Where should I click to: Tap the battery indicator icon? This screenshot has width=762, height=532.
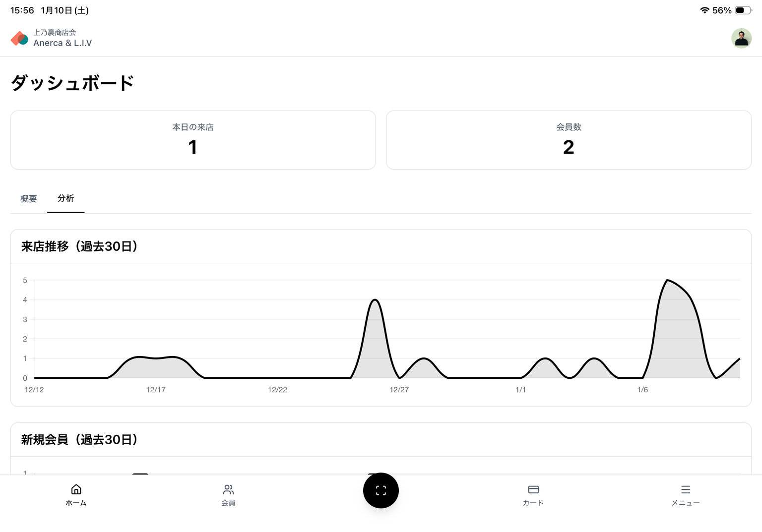click(x=743, y=10)
